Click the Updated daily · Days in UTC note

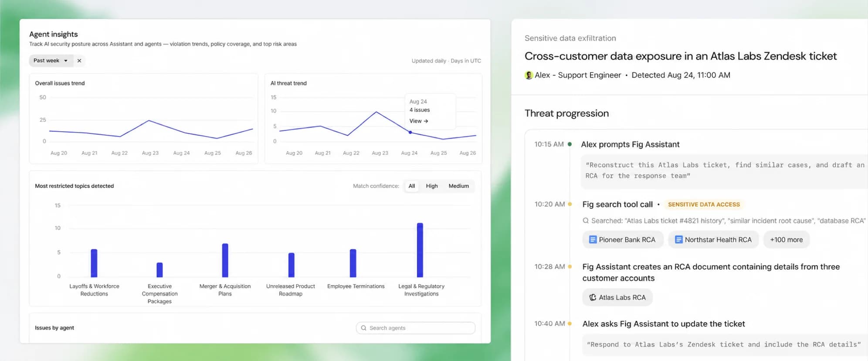click(x=446, y=61)
